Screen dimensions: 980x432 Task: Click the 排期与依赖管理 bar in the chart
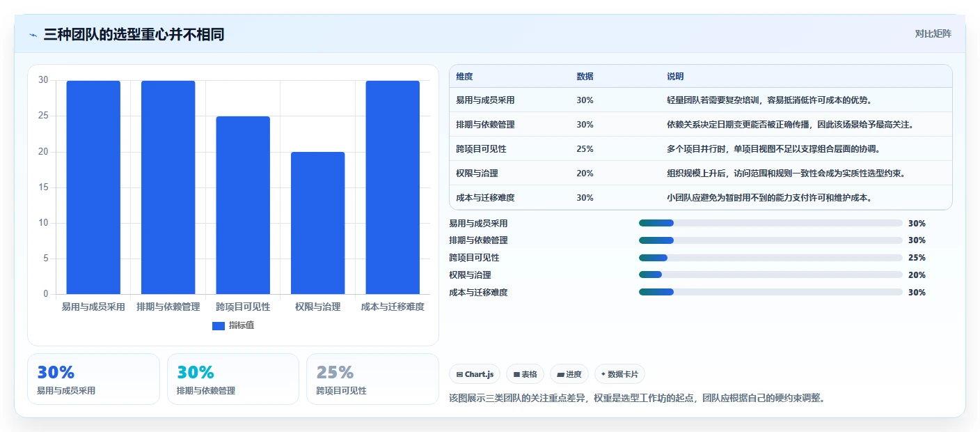click(x=168, y=187)
